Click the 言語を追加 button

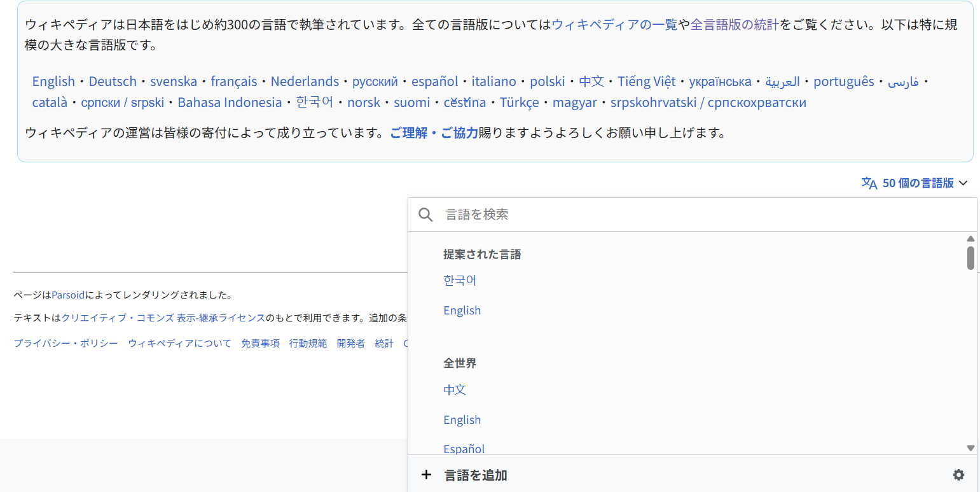pos(476,475)
